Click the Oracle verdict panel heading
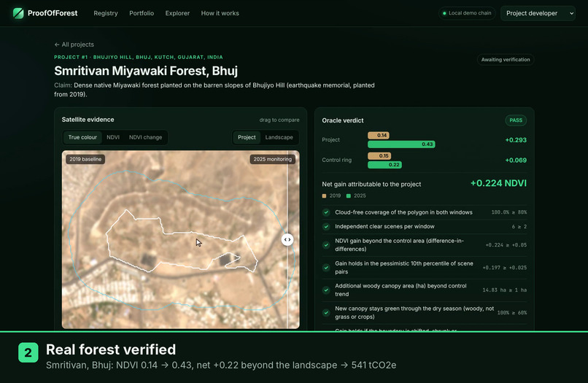 pyautogui.click(x=343, y=120)
